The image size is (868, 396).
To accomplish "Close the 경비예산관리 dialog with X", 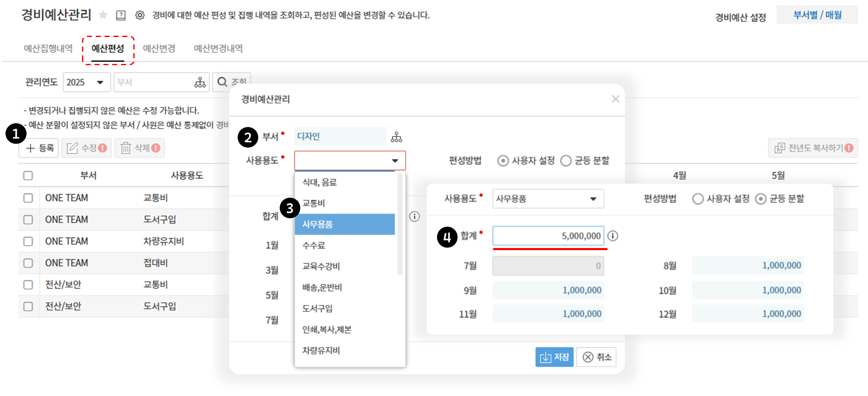I will tap(615, 99).
